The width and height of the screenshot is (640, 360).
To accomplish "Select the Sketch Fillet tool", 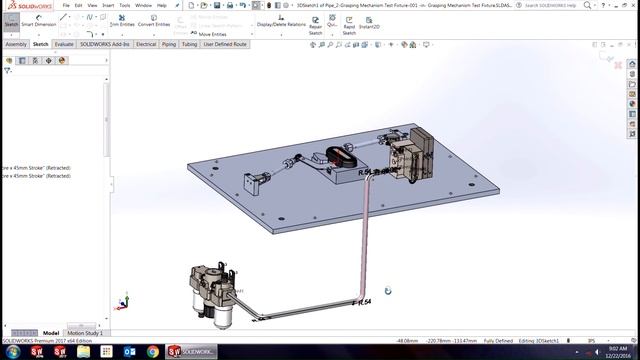I will (x=90, y=34).
